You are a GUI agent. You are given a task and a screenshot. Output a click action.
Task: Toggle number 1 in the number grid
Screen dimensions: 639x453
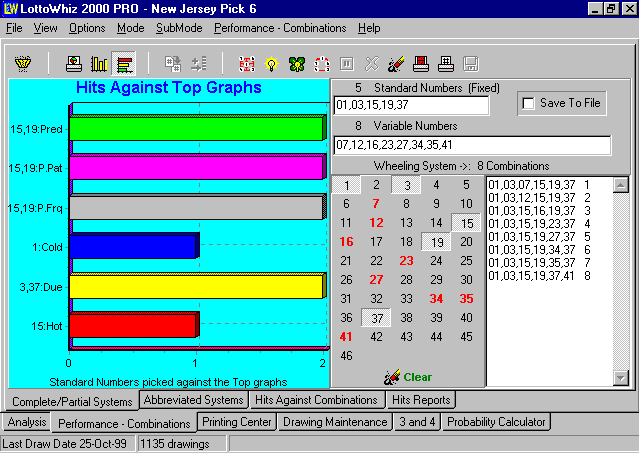click(346, 185)
